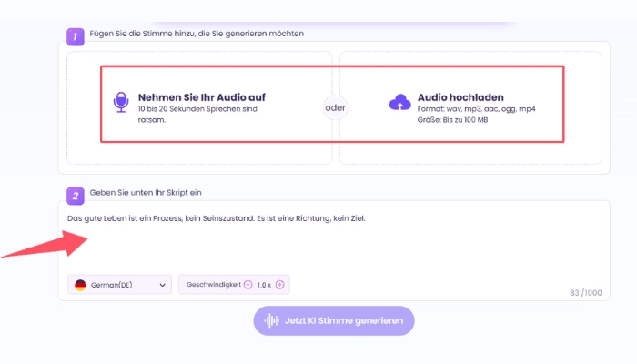Increase speed with the plus icon
The height and width of the screenshot is (364, 637).
click(x=280, y=285)
